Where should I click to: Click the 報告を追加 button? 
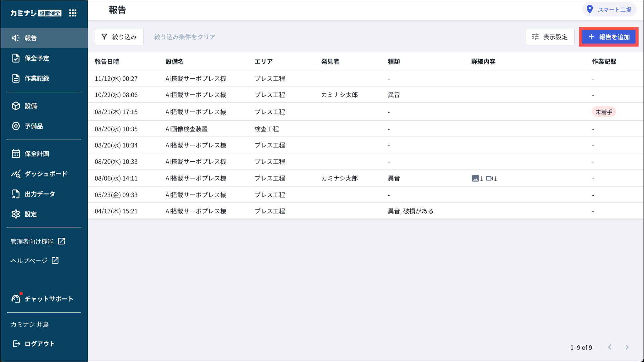coord(608,37)
